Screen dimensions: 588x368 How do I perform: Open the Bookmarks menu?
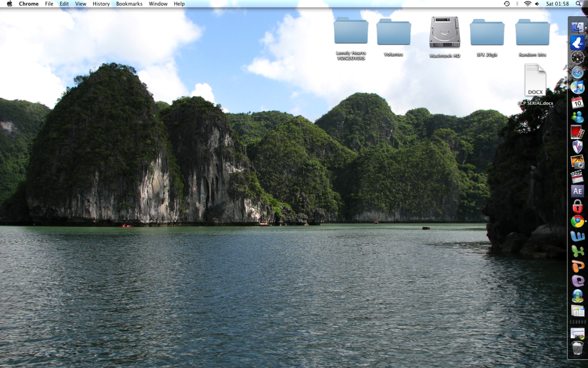pos(129,4)
